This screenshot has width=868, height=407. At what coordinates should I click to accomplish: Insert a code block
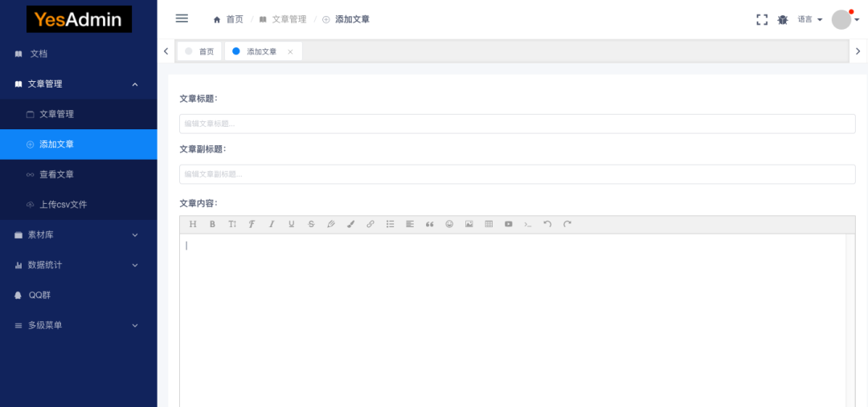(528, 224)
